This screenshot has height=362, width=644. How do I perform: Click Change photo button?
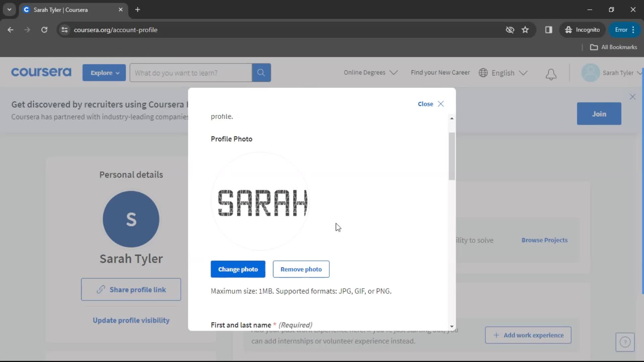[238, 269]
